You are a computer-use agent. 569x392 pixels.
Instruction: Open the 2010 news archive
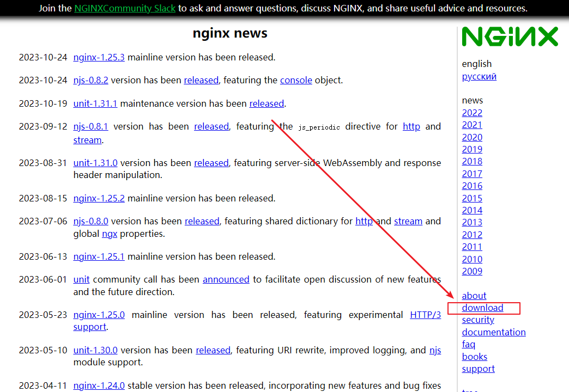tap(472, 259)
